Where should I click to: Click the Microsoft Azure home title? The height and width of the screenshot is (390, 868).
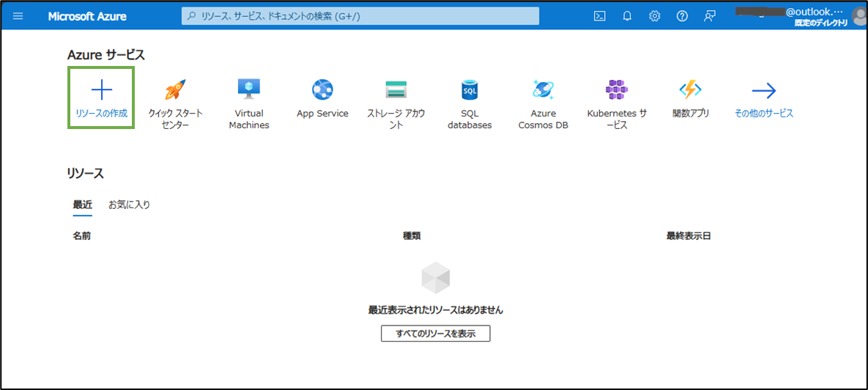pyautogui.click(x=87, y=16)
